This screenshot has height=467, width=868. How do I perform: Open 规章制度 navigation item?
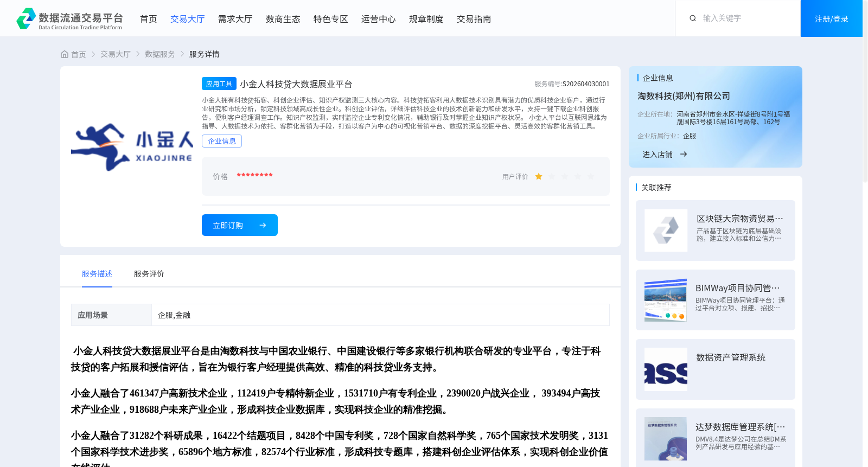[x=426, y=19]
